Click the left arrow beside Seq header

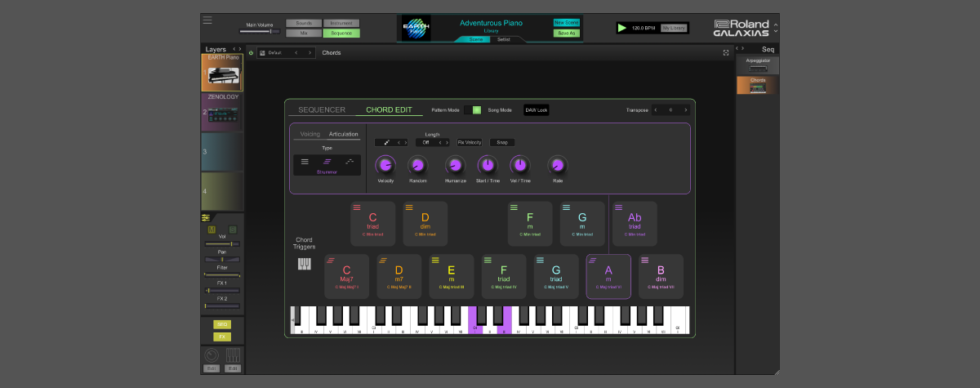pyautogui.click(x=737, y=49)
